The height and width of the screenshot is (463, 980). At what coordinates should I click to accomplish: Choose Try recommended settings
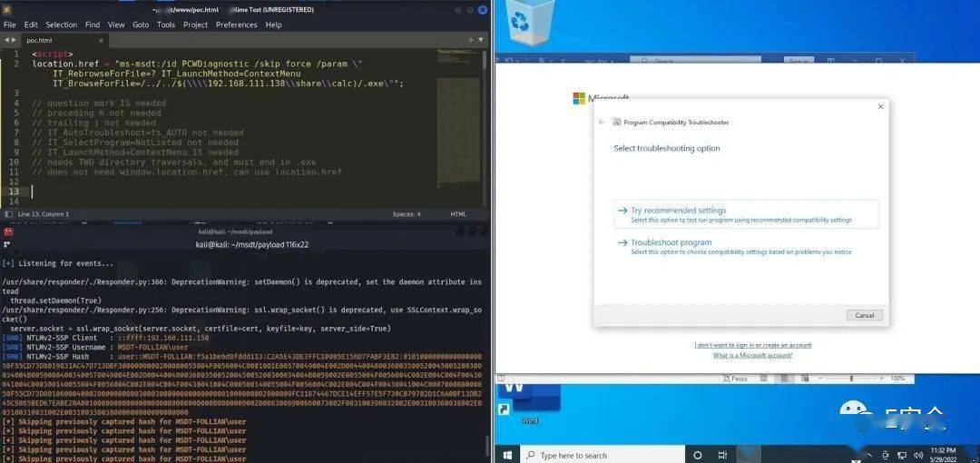746,214
